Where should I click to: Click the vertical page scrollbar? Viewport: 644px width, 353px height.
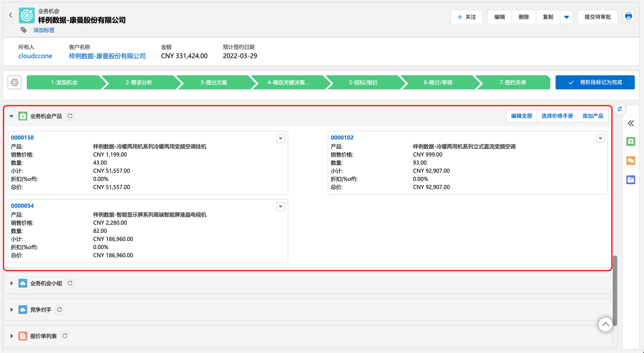click(x=615, y=290)
